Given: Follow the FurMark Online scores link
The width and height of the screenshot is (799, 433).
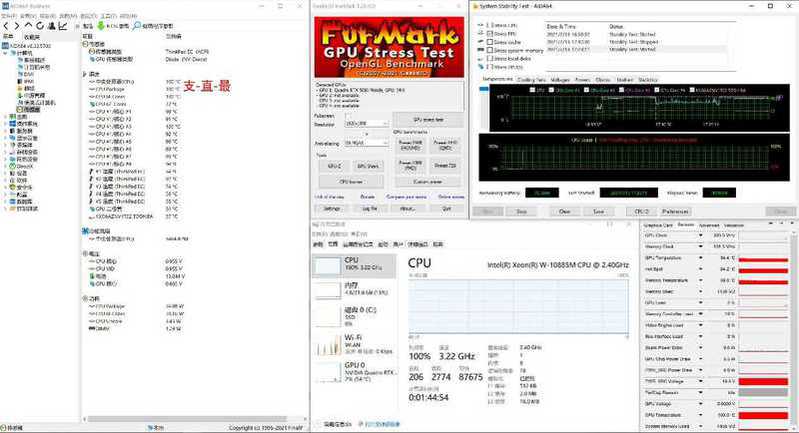Looking at the screenshot, I should pos(451,197).
